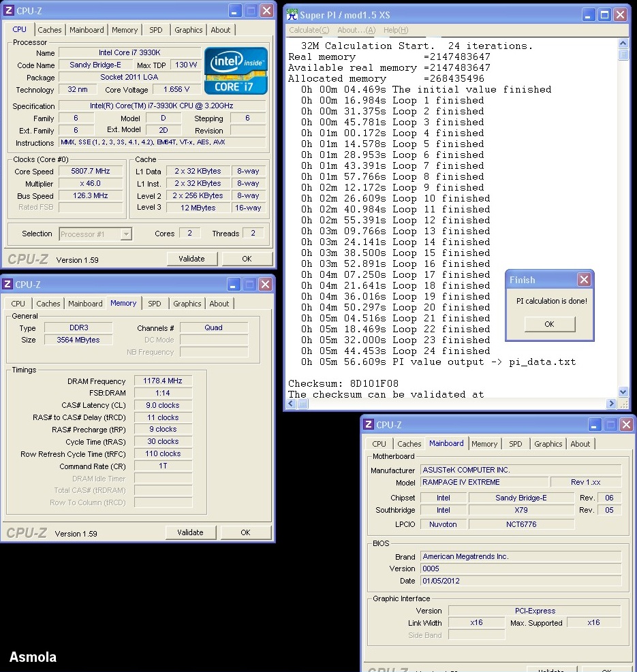
Task: Minimize the CPU-Z Mainboard tab window
Action: pyautogui.click(x=594, y=425)
